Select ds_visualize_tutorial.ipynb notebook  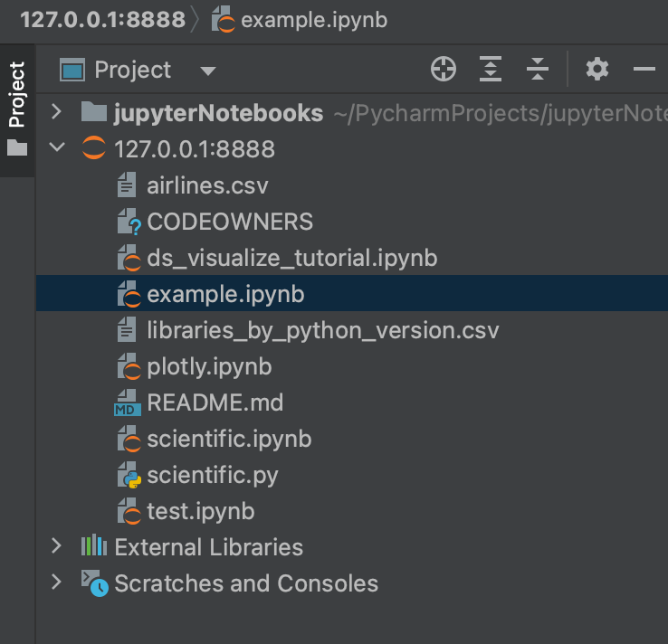click(x=291, y=258)
